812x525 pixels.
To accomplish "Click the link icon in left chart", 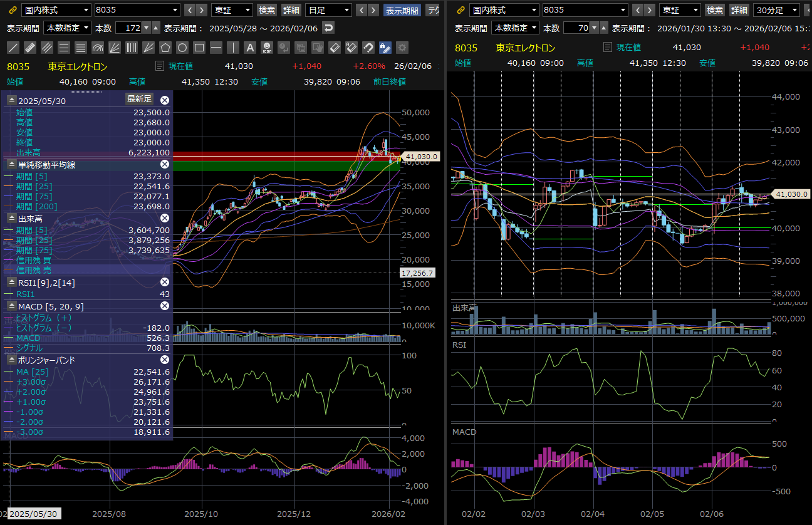I will pos(12,10).
